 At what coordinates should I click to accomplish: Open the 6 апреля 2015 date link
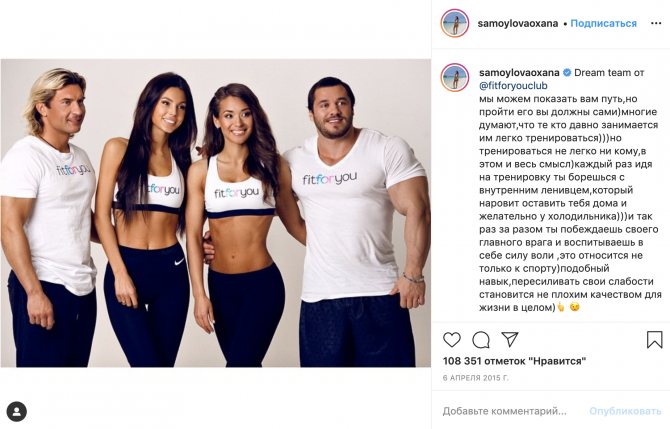[476, 378]
